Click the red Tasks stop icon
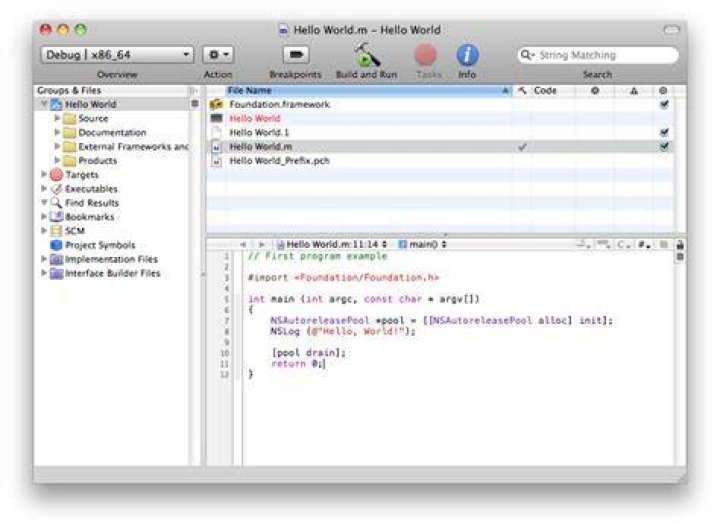The width and height of the screenshot is (720, 529). (426, 56)
